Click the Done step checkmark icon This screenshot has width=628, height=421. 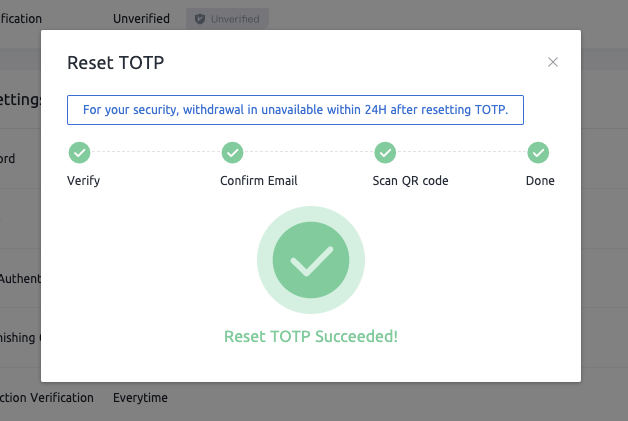pos(539,153)
